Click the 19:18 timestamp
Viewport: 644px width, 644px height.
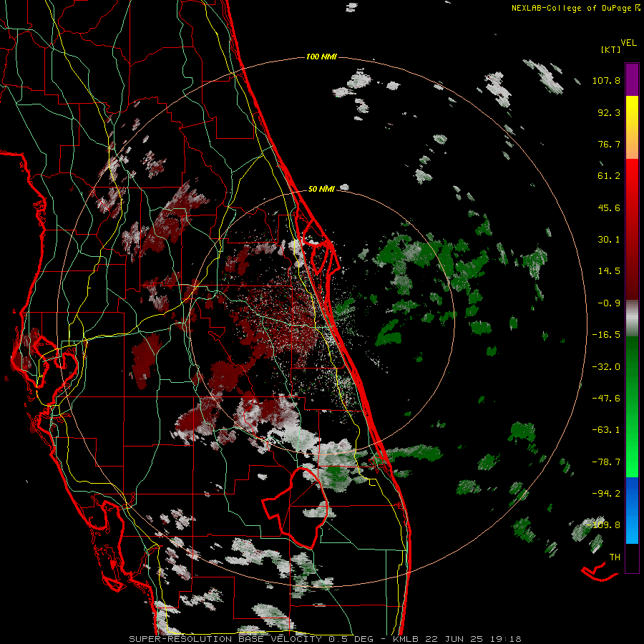(x=504, y=639)
